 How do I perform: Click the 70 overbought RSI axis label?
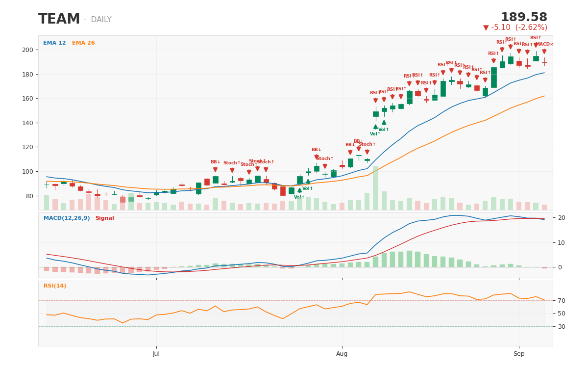(x=562, y=301)
